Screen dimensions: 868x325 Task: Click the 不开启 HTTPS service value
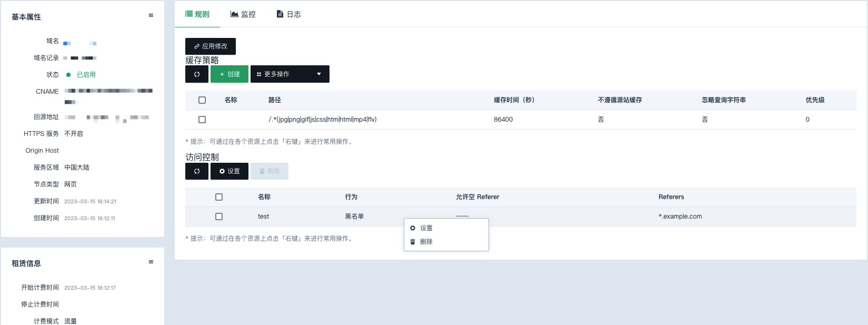(x=74, y=134)
